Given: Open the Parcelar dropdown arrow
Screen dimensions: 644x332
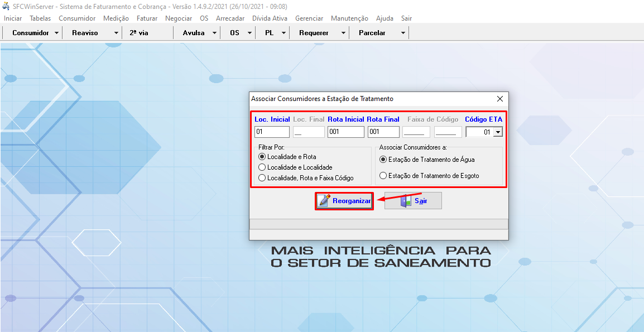Looking at the screenshot, I should pyautogui.click(x=403, y=32).
